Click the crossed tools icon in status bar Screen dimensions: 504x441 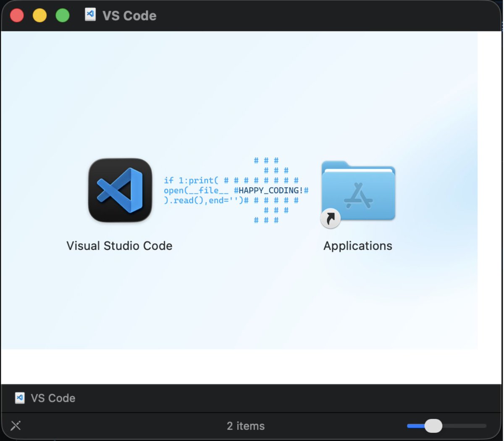[x=16, y=426]
